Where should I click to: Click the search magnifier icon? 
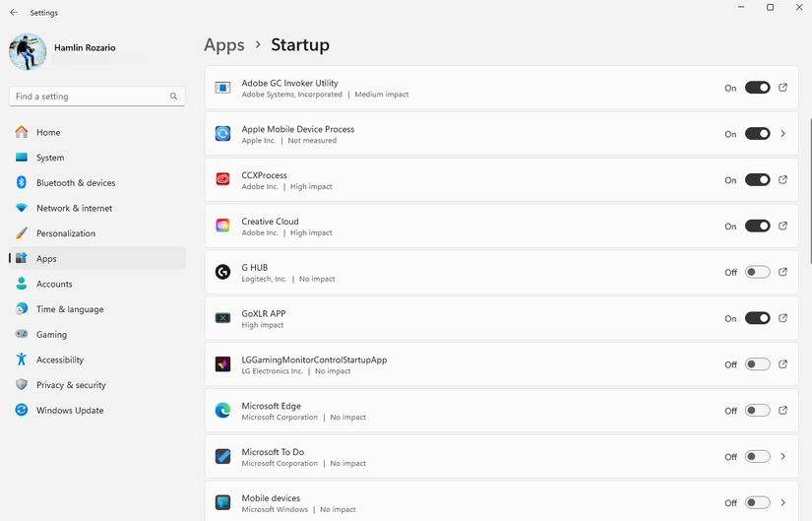[173, 97]
